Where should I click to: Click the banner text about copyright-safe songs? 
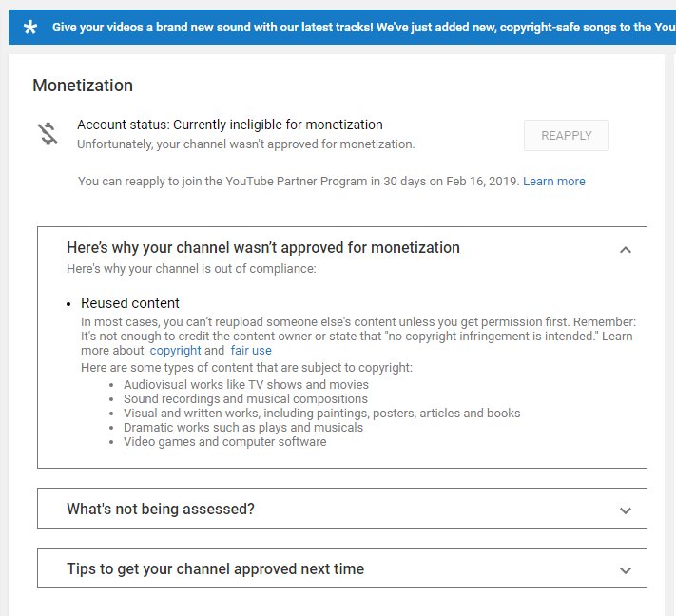tap(364, 28)
